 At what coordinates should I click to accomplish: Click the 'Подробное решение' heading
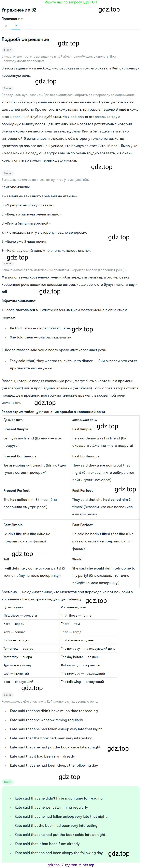(x=25, y=39)
